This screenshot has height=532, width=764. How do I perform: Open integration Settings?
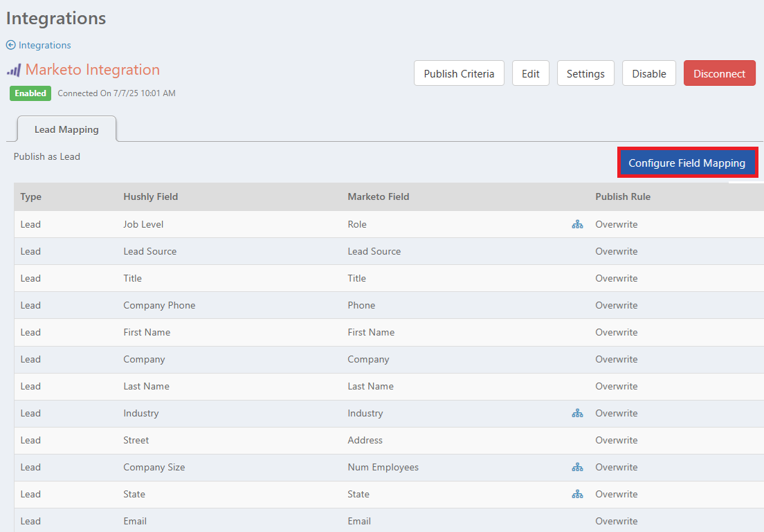[585, 73]
